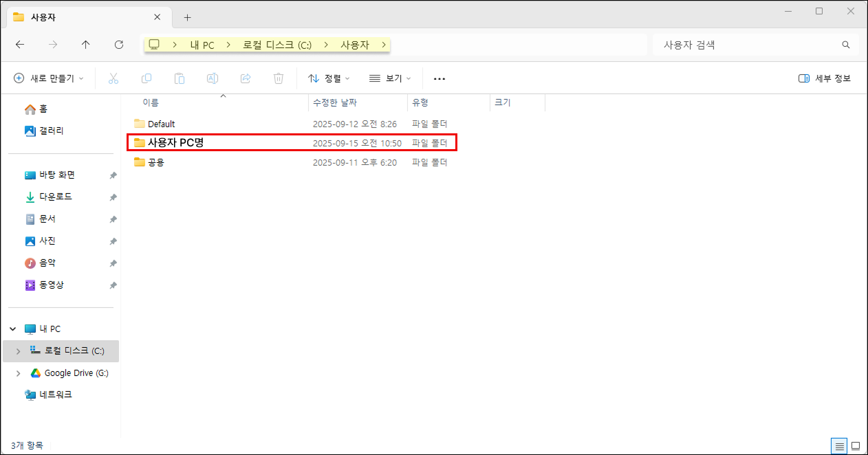Open a new tab with plus button
Viewport: 868px width, 455px height.
[x=187, y=17]
